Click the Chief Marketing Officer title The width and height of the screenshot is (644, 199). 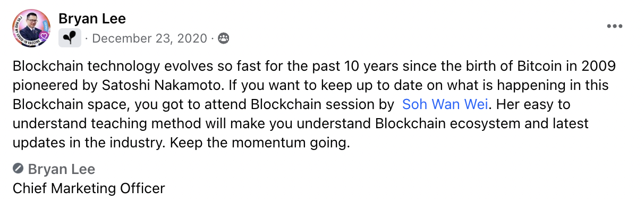point(89,188)
